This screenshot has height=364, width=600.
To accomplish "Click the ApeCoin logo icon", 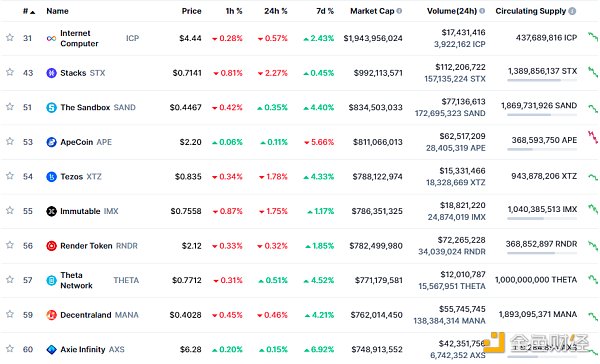I will click(x=51, y=142).
